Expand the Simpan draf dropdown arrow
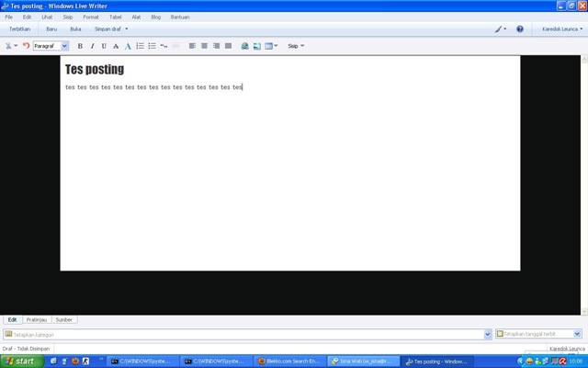This screenshot has height=368, width=588. point(127,29)
